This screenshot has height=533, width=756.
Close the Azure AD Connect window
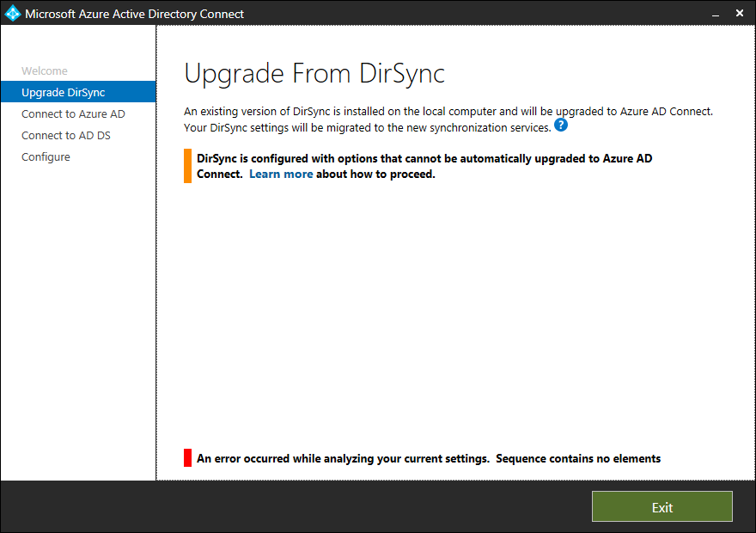tap(740, 14)
